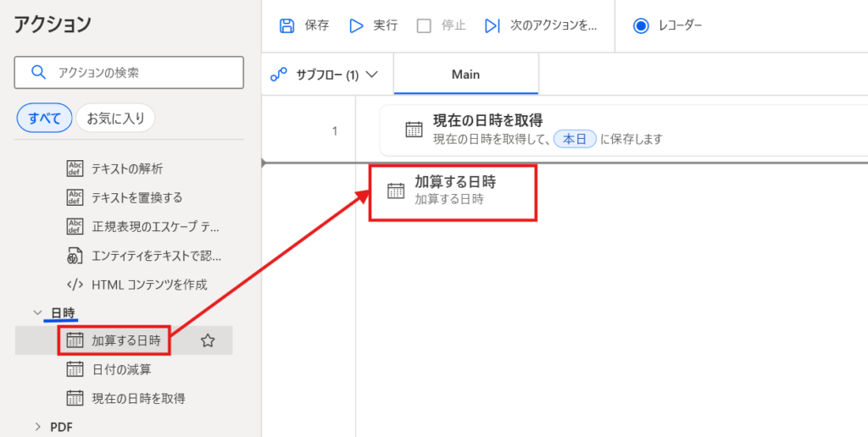The width and height of the screenshot is (868, 437).
Task: Click the 本日 variable chip
Action: point(576,139)
